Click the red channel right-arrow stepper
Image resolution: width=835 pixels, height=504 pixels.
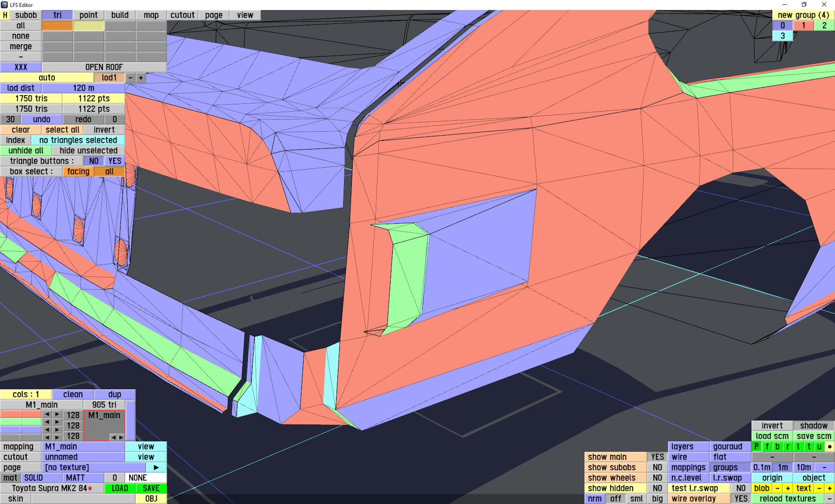pyautogui.click(x=57, y=414)
